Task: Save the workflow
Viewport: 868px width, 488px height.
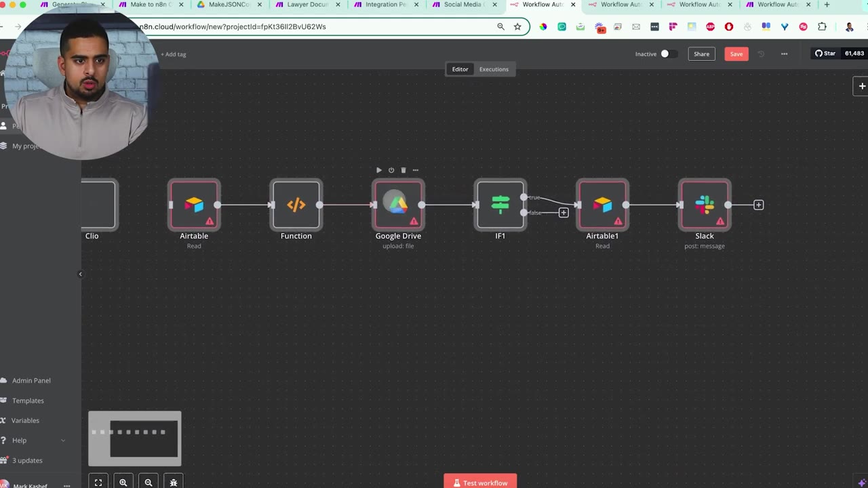Action: [x=736, y=54]
